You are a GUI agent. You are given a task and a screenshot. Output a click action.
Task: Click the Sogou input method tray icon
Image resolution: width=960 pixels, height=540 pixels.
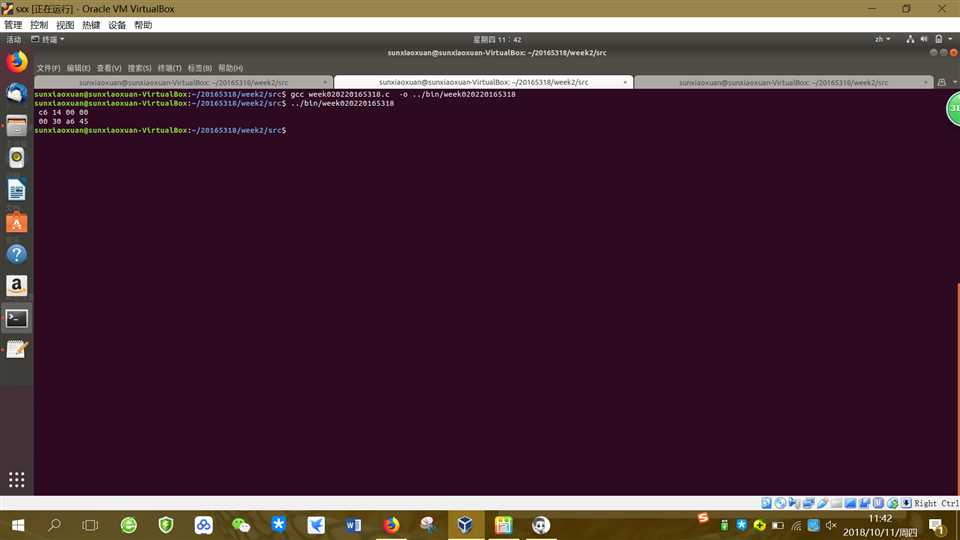click(x=703, y=518)
